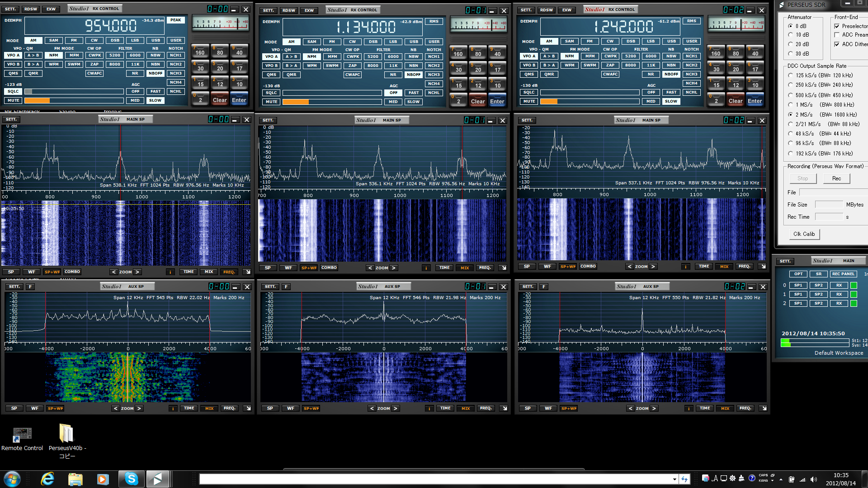
Task: Click the info 'i' icon in first main spectrum
Action: tap(170, 272)
